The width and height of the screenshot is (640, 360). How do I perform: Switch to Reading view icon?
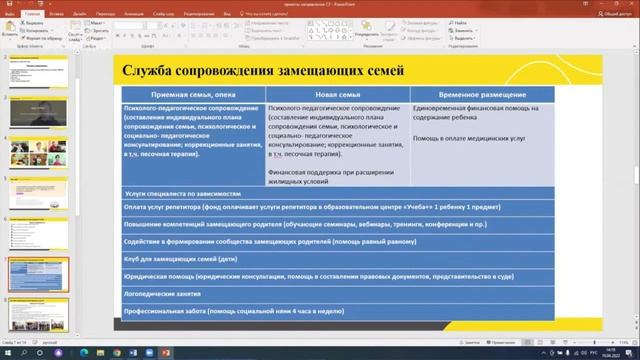click(x=553, y=342)
